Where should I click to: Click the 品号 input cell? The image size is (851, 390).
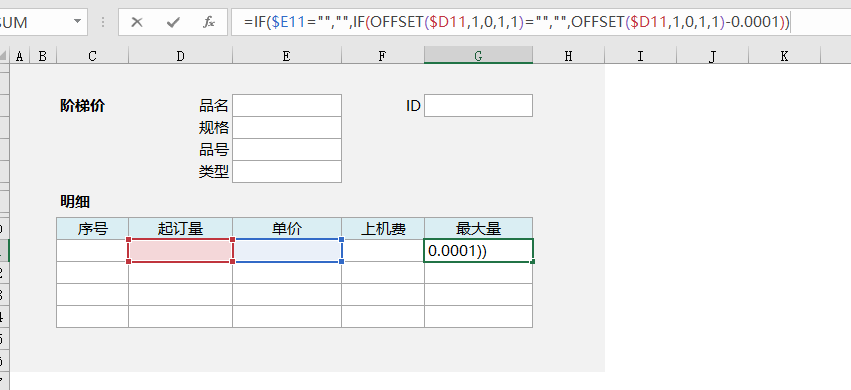point(287,150)
